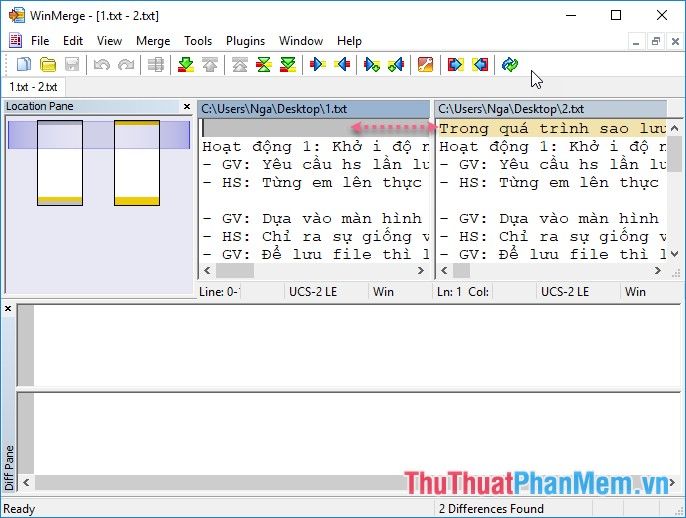Viewport: 686px width, 518px height.
Task: Click '2 Differences Found' in status bar
Action: (x=491, y=509)
